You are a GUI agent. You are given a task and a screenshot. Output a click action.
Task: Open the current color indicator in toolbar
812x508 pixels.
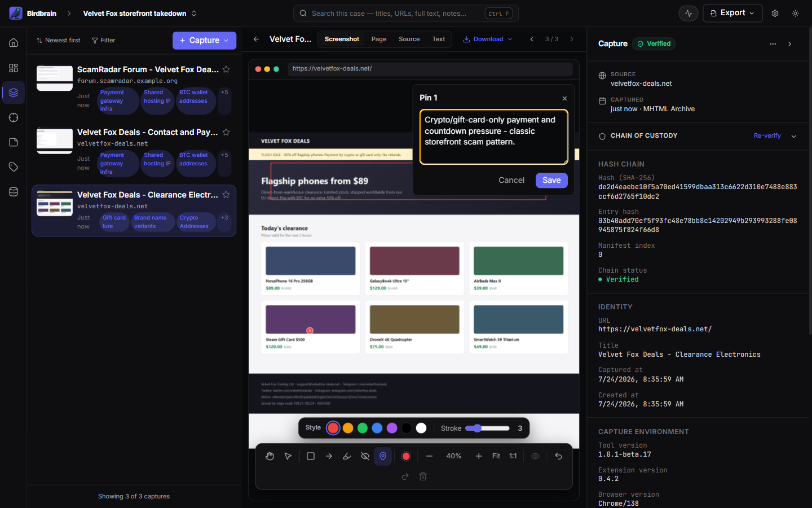[x=406, y=456]
